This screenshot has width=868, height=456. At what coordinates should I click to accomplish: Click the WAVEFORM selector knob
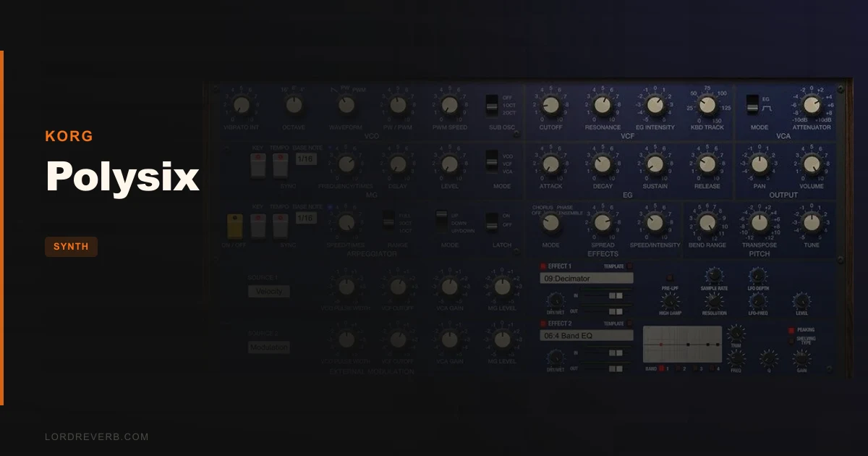tap(346, 105)
